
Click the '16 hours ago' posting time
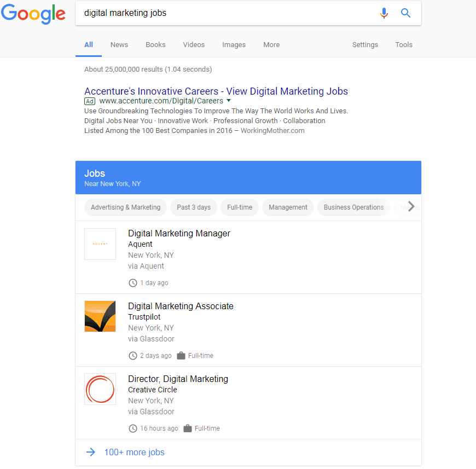159,429
